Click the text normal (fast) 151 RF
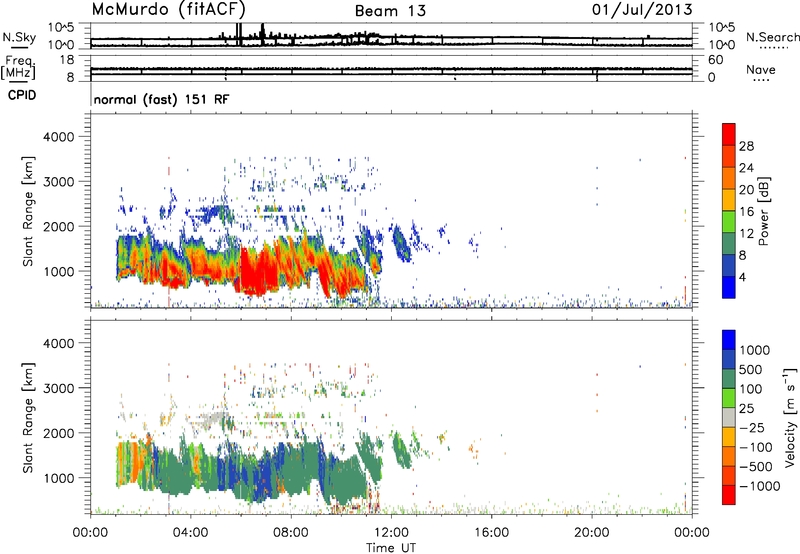The width and height of the screenshot is (800, 554). [x=161, y=99]
